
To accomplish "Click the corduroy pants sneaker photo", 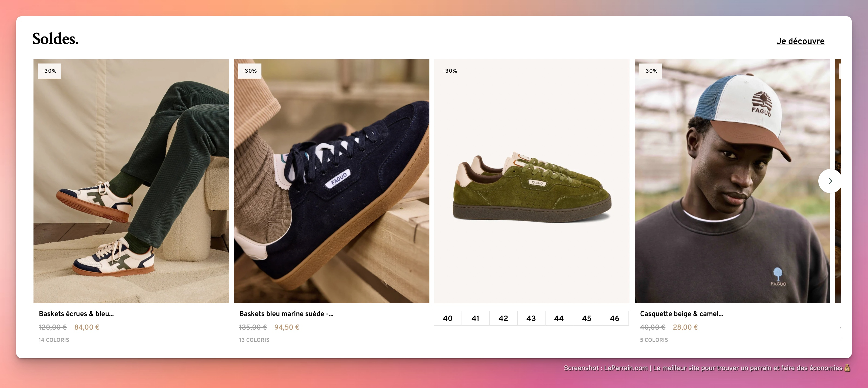I will click(131, 181).
